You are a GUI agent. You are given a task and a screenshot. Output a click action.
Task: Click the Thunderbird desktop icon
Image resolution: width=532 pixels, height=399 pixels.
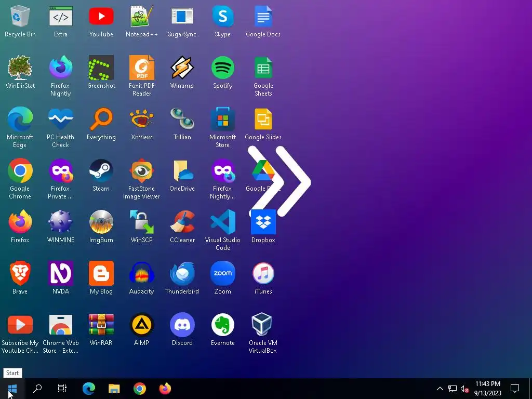point(182,273)
